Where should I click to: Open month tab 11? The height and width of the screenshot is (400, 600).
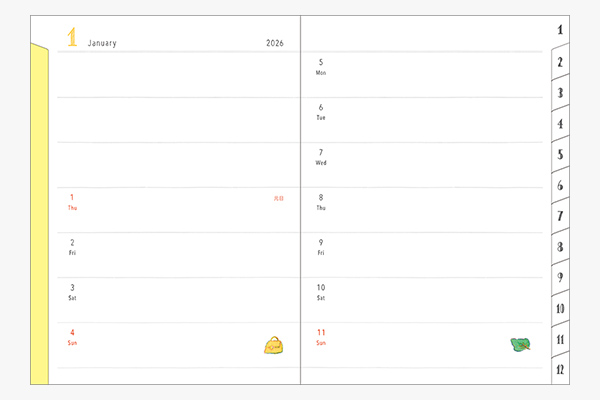click(560, 339)
